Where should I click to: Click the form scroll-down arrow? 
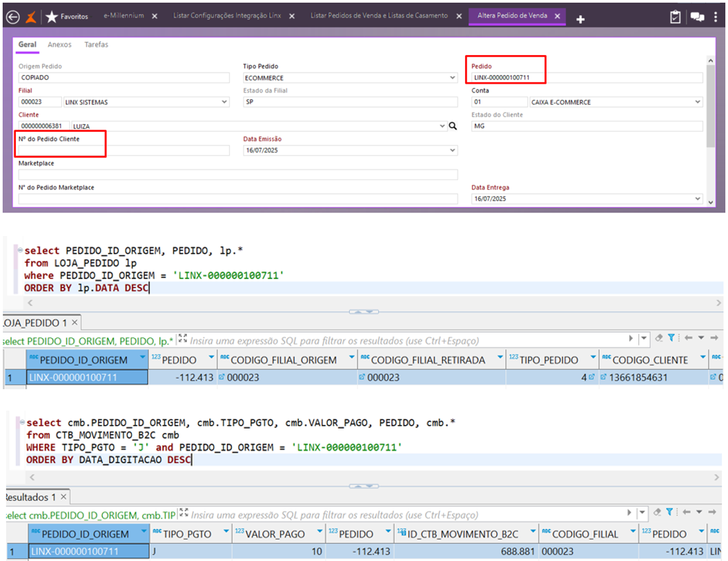click(x=710, y=202)
